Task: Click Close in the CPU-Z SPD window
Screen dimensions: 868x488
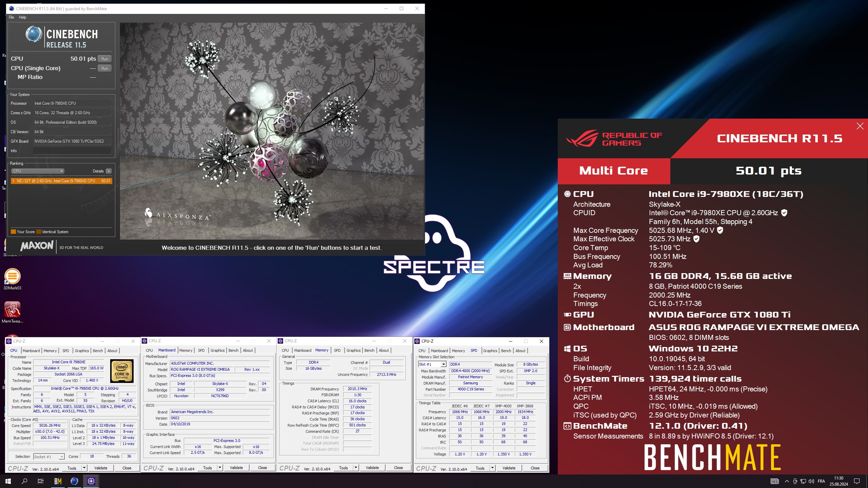Action: (535, 468)
